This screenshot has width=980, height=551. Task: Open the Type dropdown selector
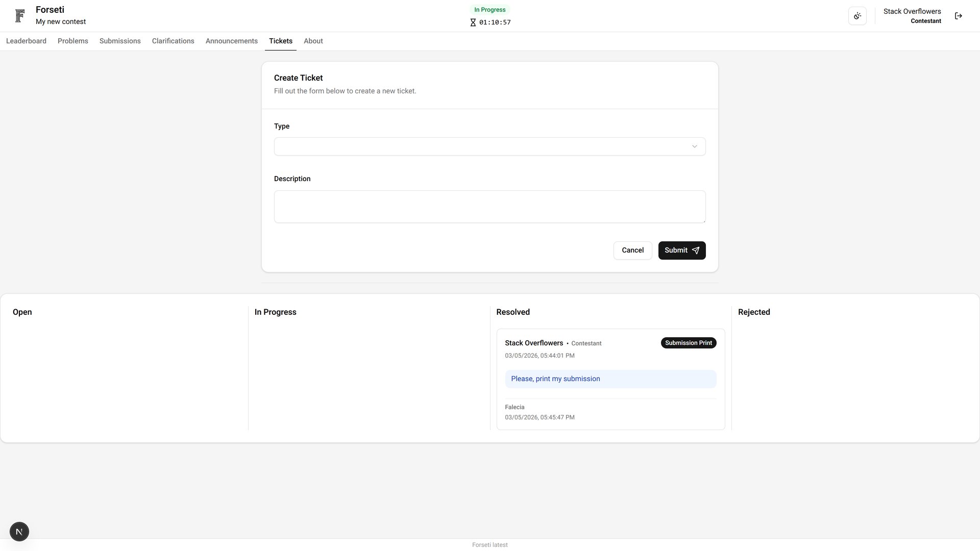coord(489,146)
